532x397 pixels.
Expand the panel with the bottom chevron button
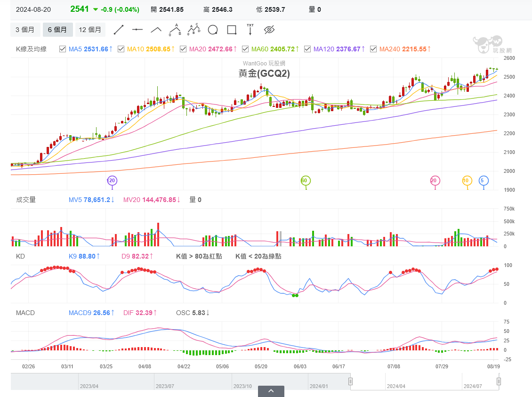[x=271, y=391]
